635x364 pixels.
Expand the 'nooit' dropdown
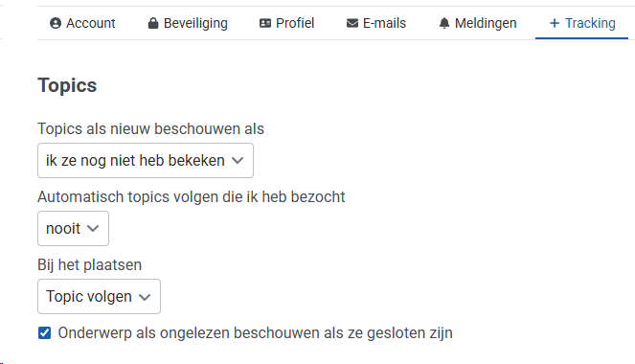[74, 228]
